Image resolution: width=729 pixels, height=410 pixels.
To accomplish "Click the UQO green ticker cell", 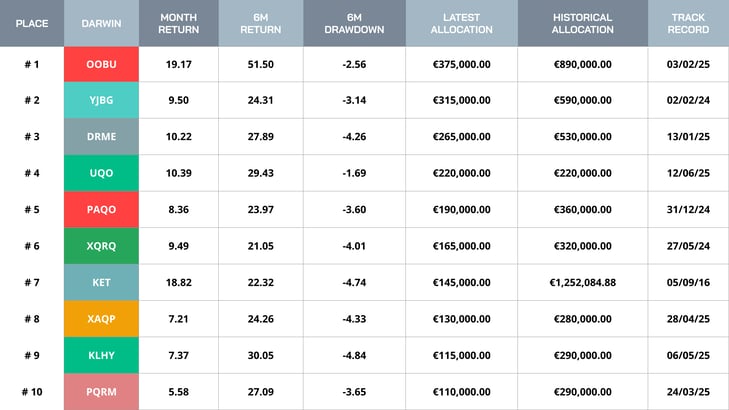I will (x=101, y=173).
